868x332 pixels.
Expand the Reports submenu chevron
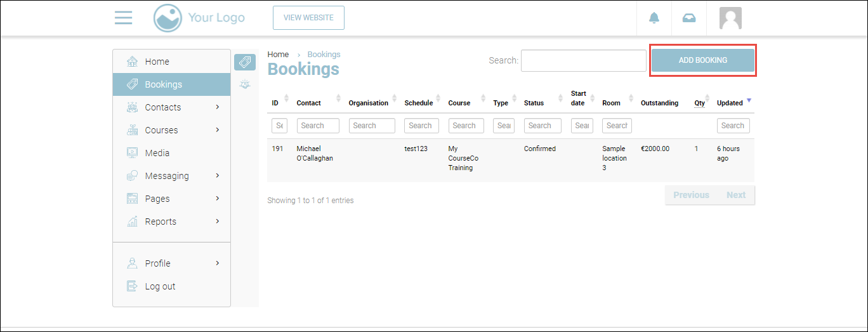[217, 222]
